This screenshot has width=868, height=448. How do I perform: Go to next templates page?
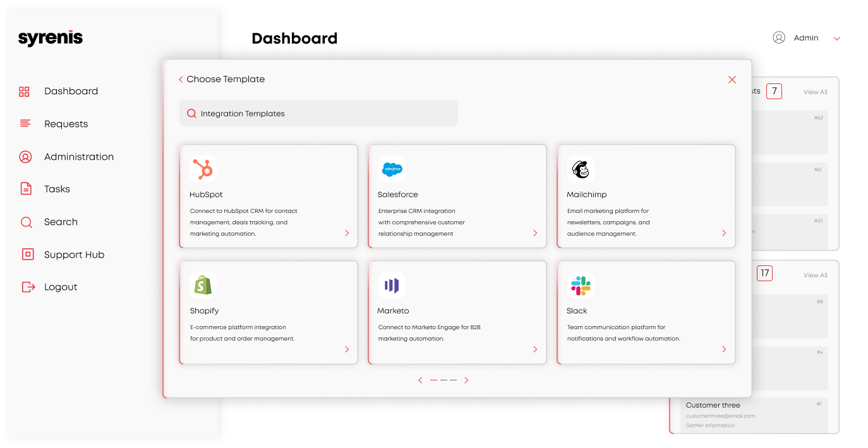pyautogui.click(x=467, y=380)
